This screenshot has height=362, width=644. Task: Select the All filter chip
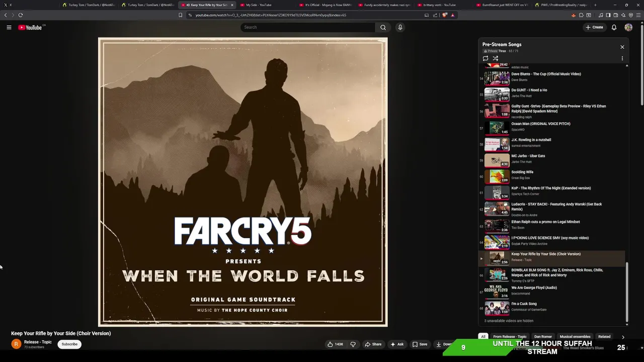(483, 336)
